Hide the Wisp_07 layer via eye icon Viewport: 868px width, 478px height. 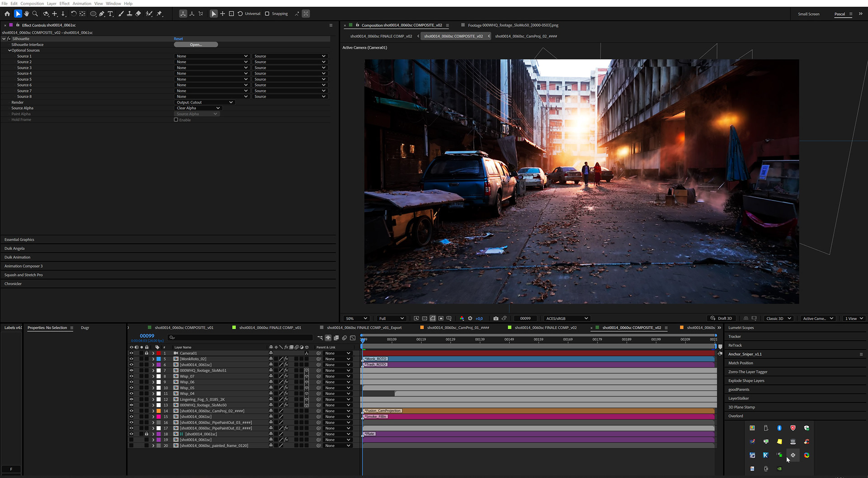pyautogui.click(x=131, y=376)
